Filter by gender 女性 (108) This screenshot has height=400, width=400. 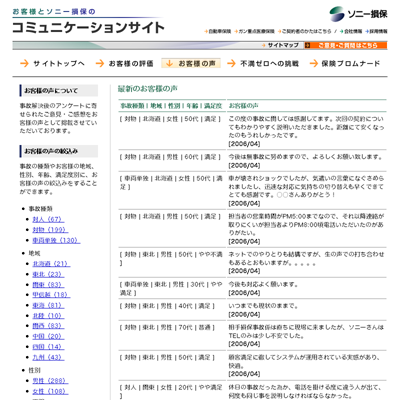pos(50,391)
